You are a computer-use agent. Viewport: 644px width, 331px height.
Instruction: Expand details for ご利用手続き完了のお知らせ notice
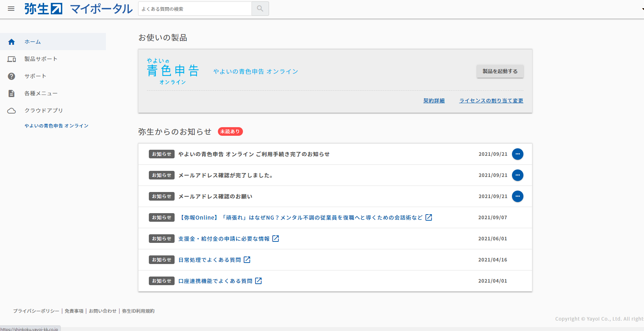pyautogui.click(x=517, y=154)
